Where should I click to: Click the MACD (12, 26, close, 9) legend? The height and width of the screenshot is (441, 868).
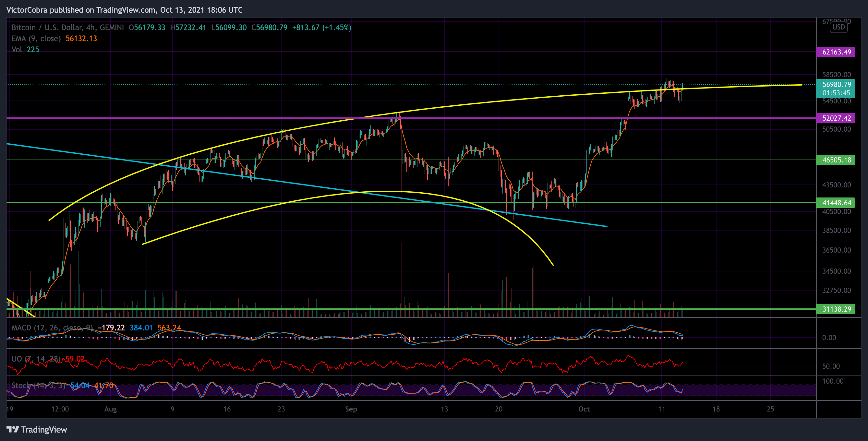[x=52, y=328]
